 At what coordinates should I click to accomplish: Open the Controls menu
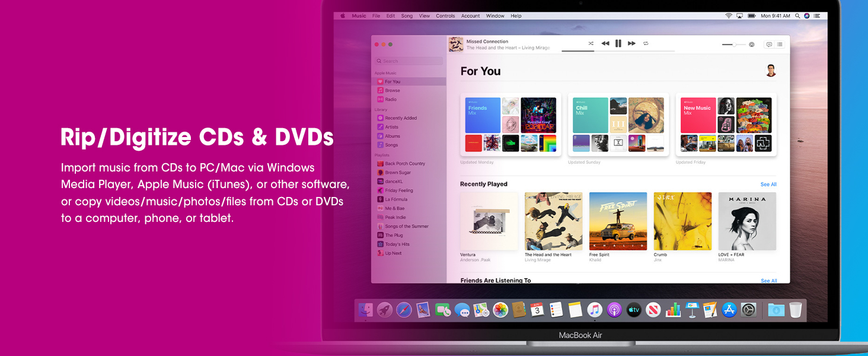pyautogui.click(x=445, y=16)
